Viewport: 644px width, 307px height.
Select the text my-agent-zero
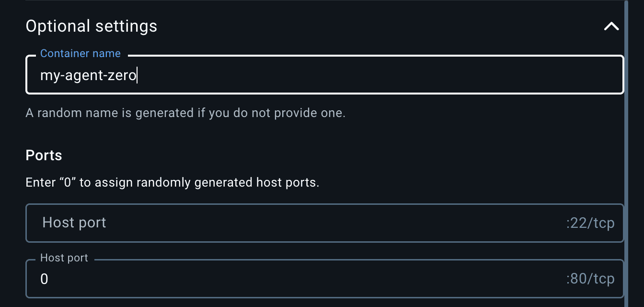(x=89, y=75)
